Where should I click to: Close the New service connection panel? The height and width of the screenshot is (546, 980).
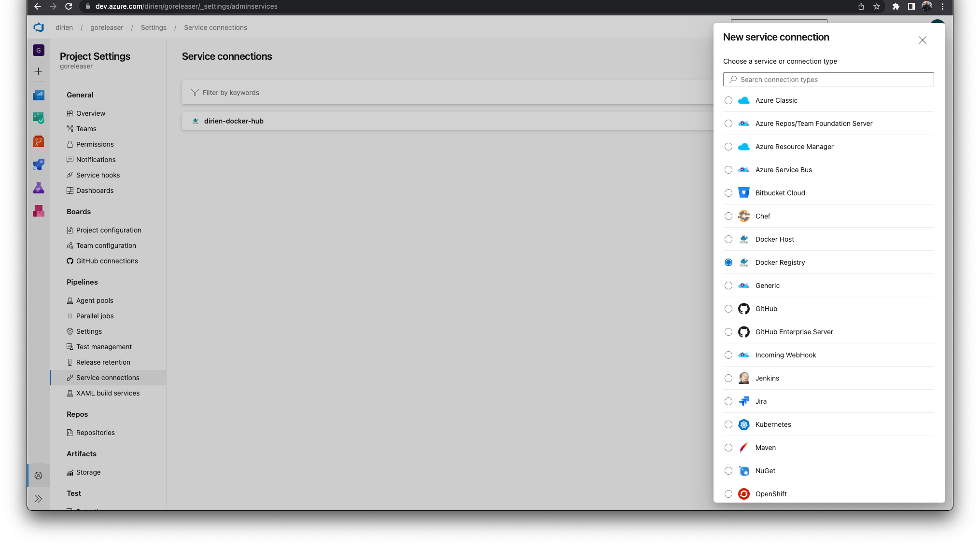click(x=923, y=40)
